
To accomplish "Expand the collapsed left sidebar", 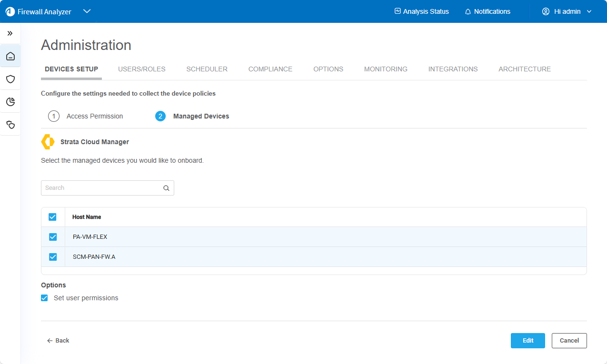I will pos(10,33).
